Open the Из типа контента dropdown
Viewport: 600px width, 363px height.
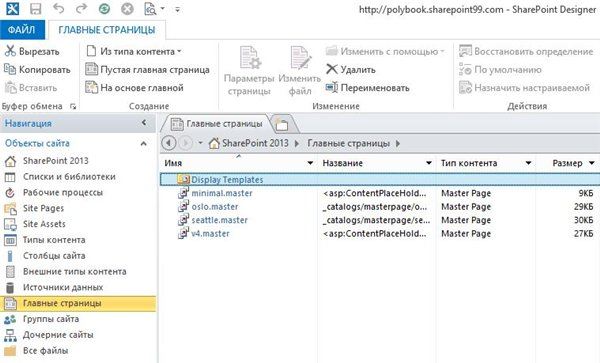click(x=134, y=51)
